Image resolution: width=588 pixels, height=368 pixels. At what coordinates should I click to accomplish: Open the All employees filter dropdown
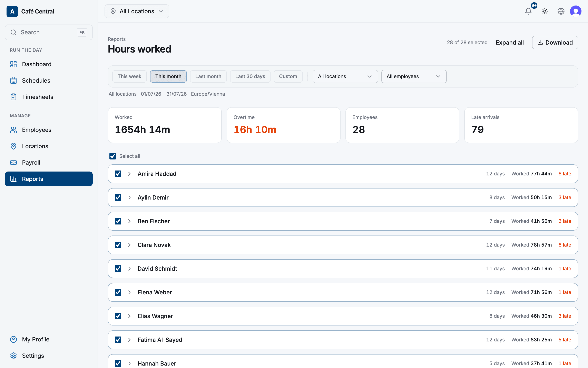[414, 76]
